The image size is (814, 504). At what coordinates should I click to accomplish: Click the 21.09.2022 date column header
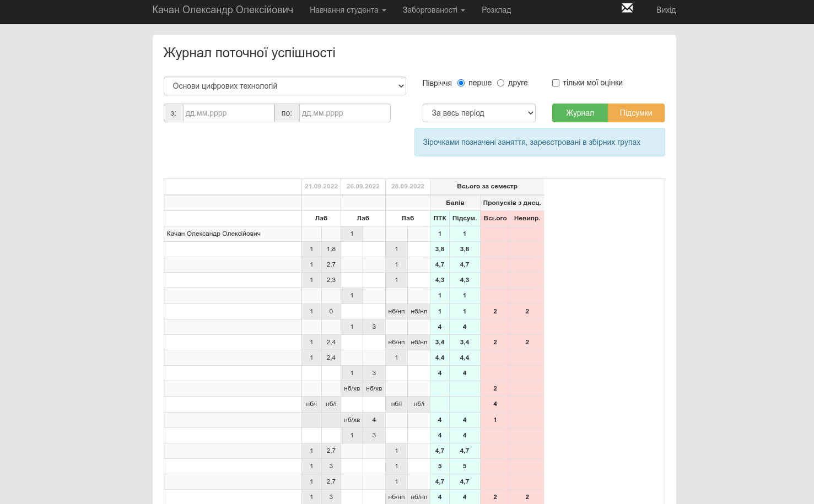(321, 186)
